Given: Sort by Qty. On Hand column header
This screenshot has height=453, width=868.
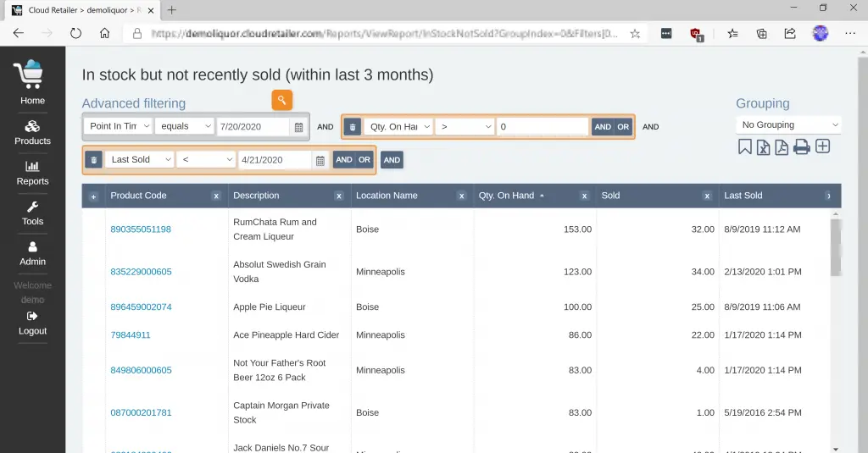Looking at the screenshot, I should pos(507,196).
